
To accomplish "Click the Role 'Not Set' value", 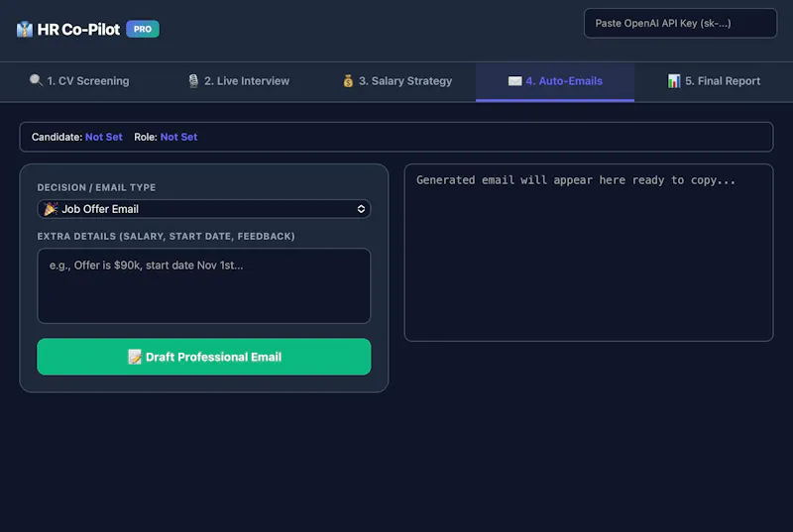I will click(178, 137).
